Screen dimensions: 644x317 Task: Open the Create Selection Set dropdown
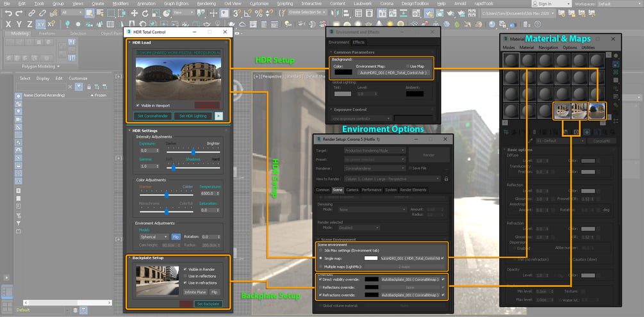click(307, 12)
